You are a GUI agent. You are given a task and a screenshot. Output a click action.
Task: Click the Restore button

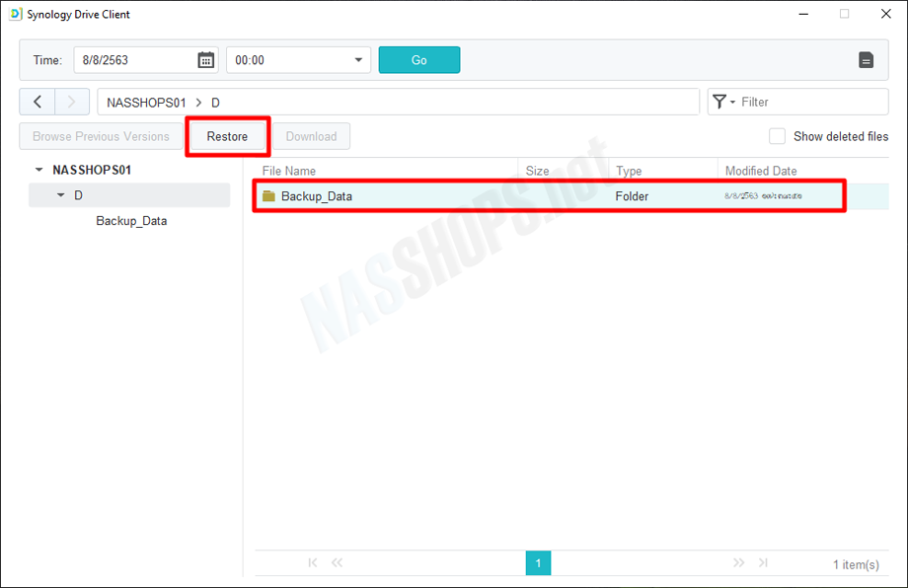228,136
